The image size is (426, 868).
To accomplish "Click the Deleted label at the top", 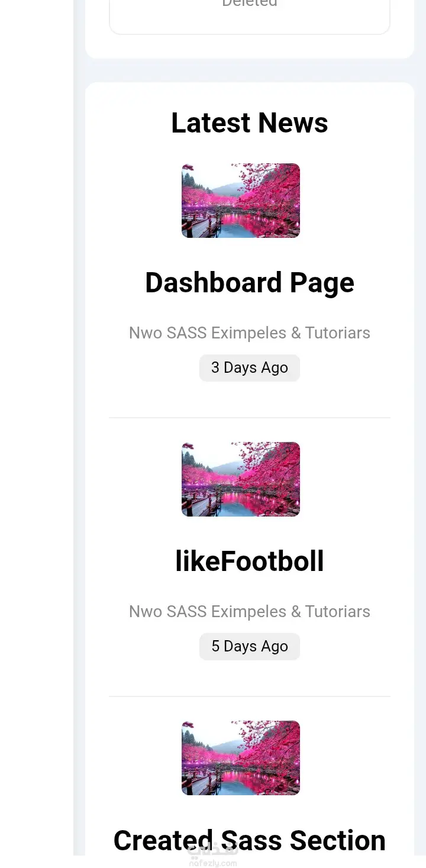I will coord(250,4).
